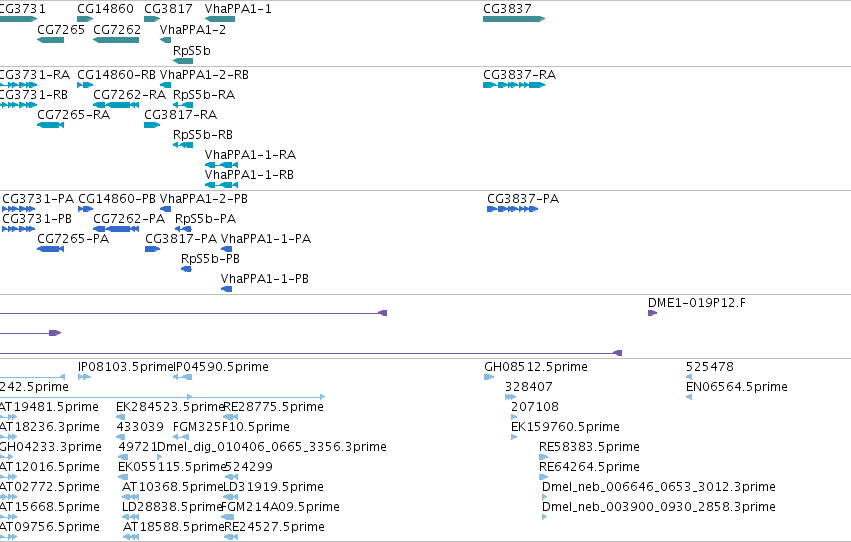The image size is (851, 542).
Task: Select the CG3731-RB transcript label
Action: (x=34, y=94)
